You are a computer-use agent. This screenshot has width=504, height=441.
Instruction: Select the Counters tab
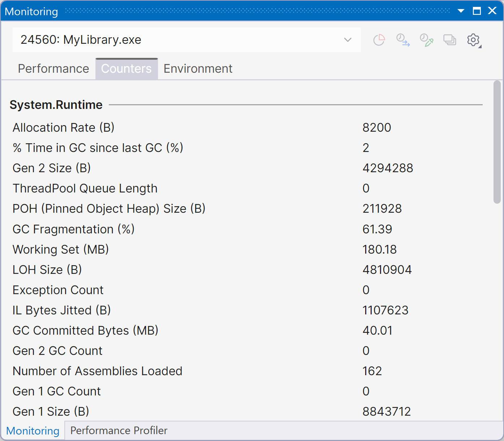coord(127,69)
